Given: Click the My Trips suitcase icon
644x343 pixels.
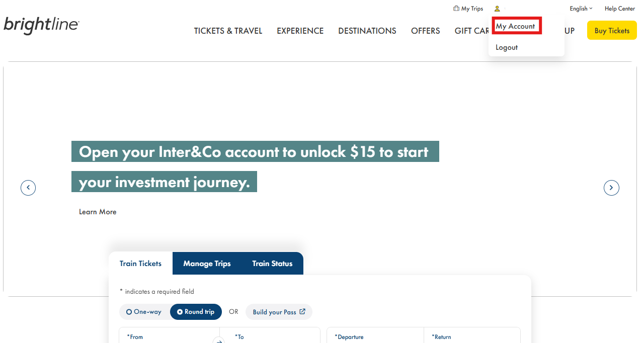Looking at the screenshot, I should click(x=456, y=9).
